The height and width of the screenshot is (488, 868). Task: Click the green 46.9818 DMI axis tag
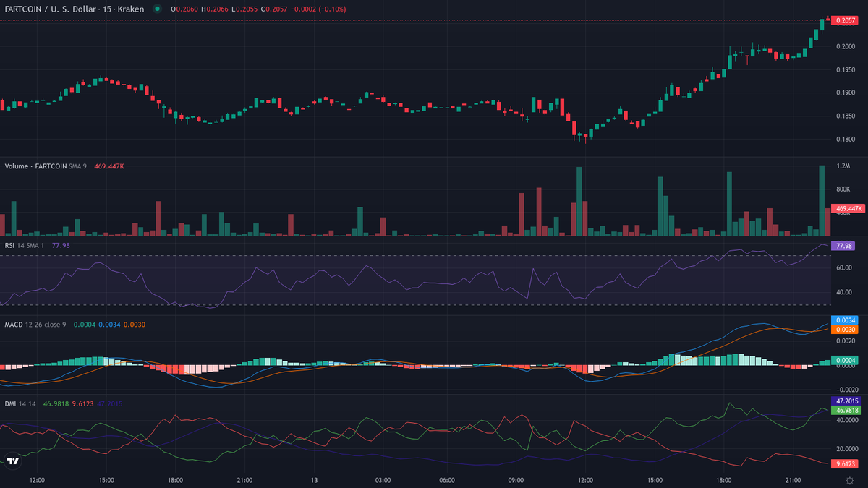click(847, 409)
